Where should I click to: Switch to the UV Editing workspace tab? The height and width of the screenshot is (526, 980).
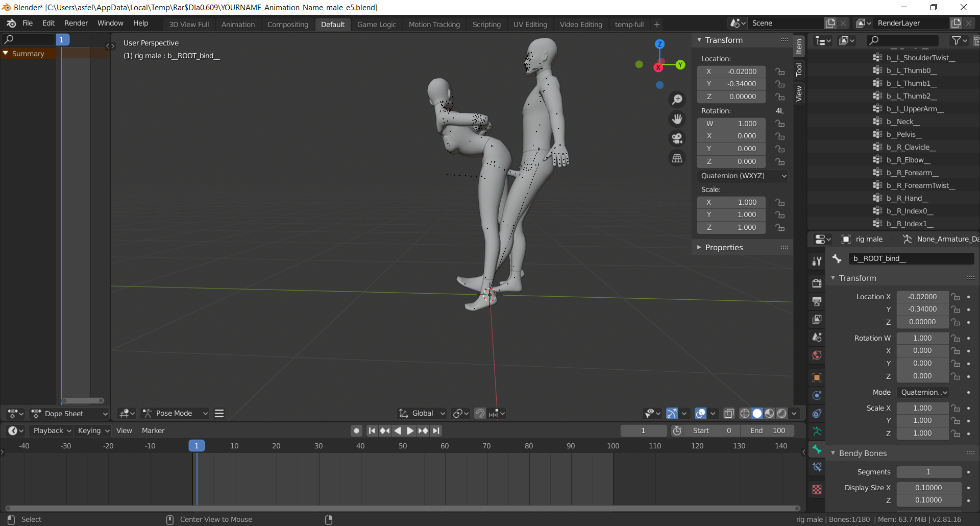click(530, 25)
